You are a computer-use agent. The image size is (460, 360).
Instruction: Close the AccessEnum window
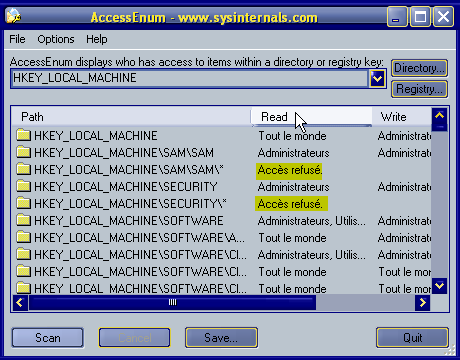point(443,16)
